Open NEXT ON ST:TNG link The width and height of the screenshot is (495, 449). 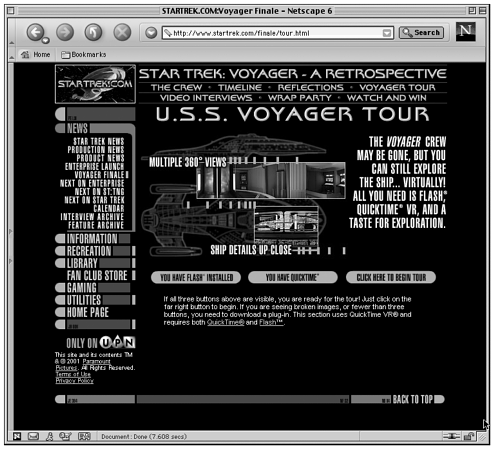(x=99, y=191)
